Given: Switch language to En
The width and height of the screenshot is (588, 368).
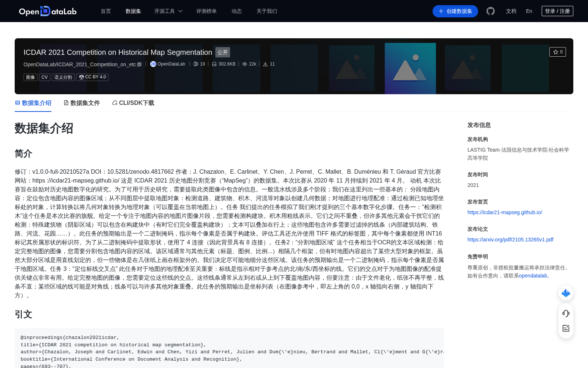Looking at the screenshot, I should tap(529, 11).
